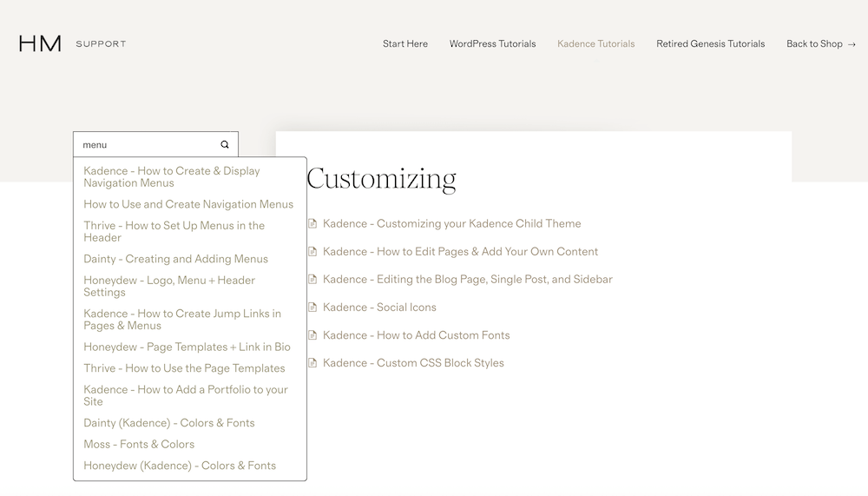Select suggestion Kadence - How to Create Jump Links
Viewport: 868px width, 496px height.
182,320
